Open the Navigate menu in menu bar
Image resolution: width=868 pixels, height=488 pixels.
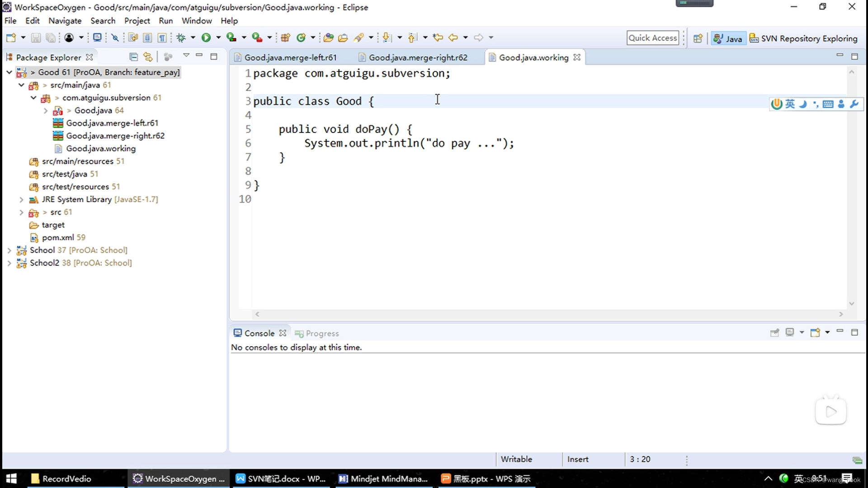65,21
